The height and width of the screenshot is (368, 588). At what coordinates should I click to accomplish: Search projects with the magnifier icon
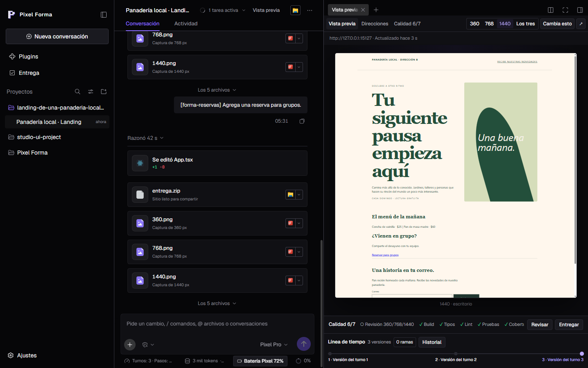78,92
